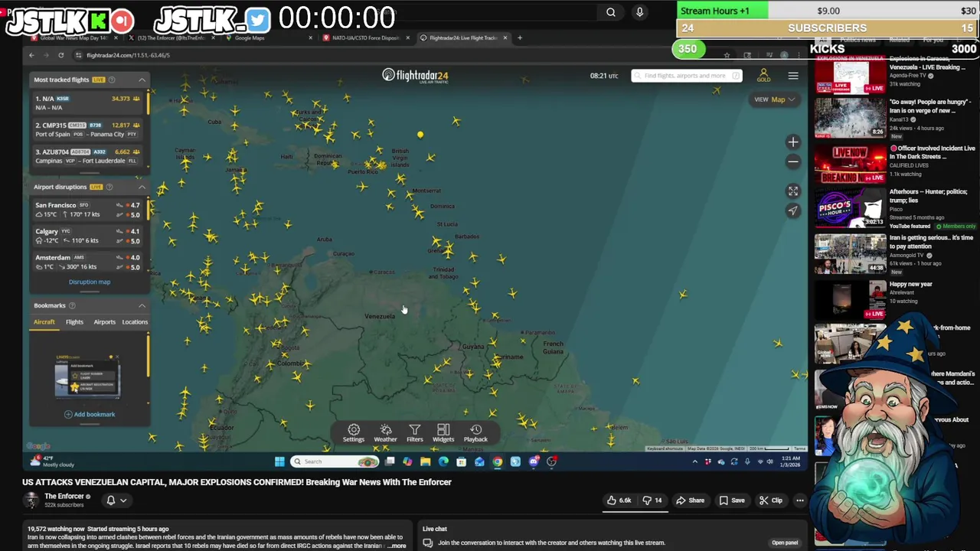The image size is (980, 551).
Task: Open Windows Start menu
Action: [x=279, y=461]
